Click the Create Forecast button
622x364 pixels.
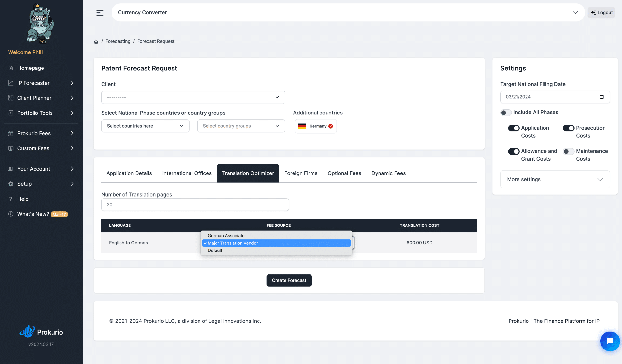289,280
